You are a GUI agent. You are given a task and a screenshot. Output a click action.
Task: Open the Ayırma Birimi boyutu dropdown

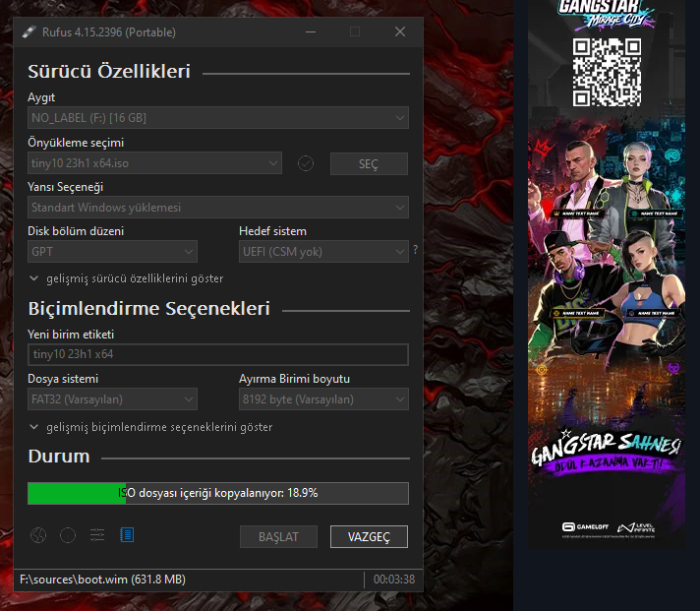pyautogui.click(x=323, y=399)
